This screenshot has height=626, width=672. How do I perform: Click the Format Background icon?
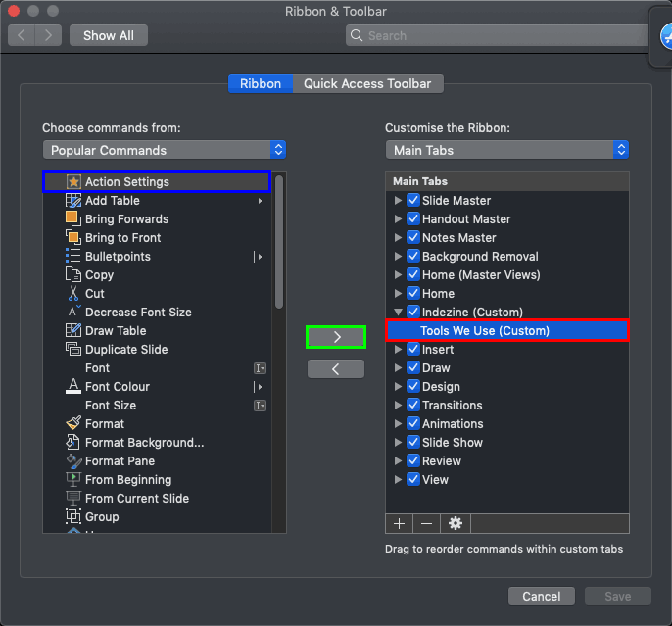pos(73,442)
